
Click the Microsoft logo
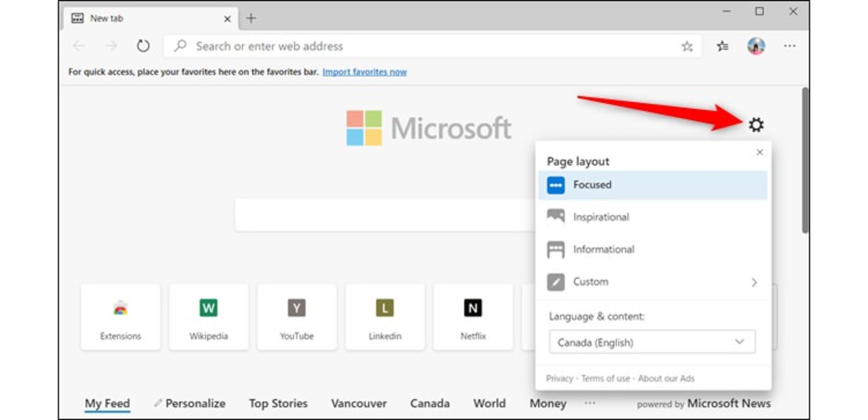pyautogui.click(x=429, y=128)
